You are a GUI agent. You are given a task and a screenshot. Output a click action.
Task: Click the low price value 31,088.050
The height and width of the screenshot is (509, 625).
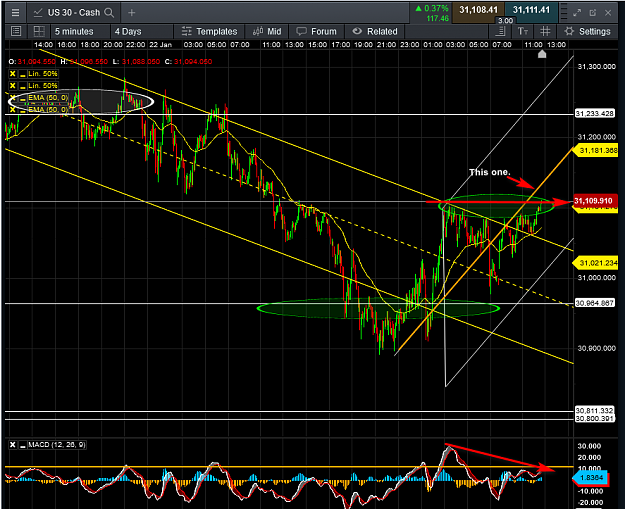[141, 62]
